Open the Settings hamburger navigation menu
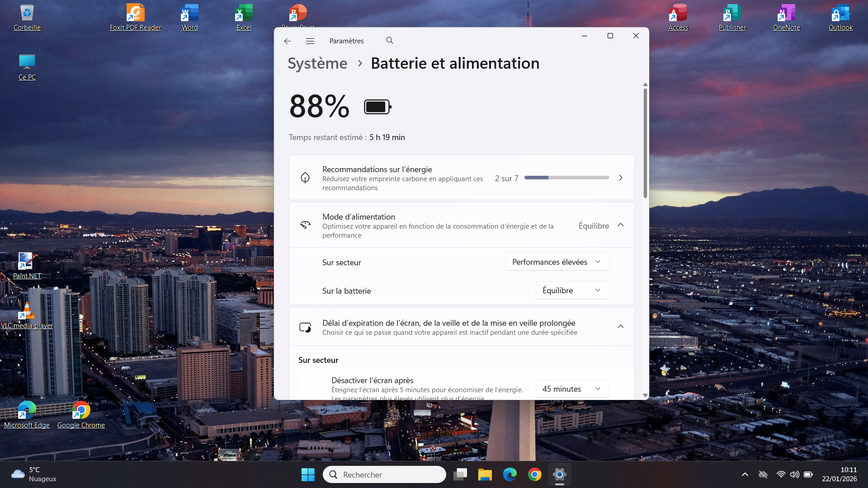Screen dimensions: 868x488 pyautogui.click(x=310, y=41)
